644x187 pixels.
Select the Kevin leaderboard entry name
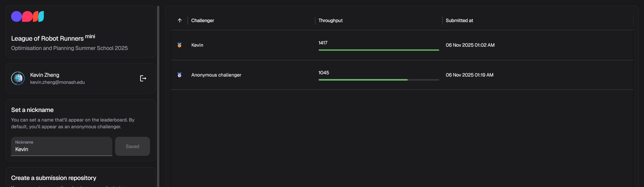point(197,45)
